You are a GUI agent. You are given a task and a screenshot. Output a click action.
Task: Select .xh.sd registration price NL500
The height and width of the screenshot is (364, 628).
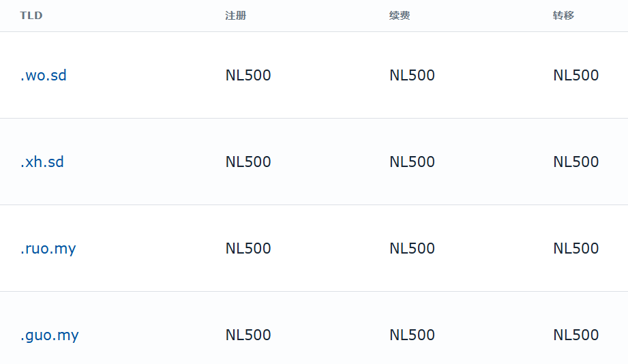[x=248, y=162]
